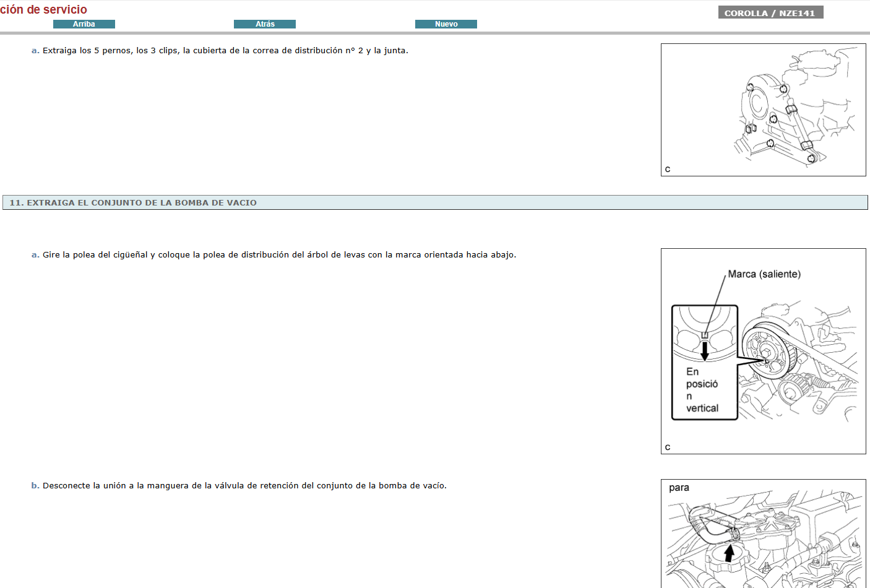The width and height of the screenshot is (870, 588).
Task: Click section header 11 Extraiga bomba de vacio
Action: point(133,202)
